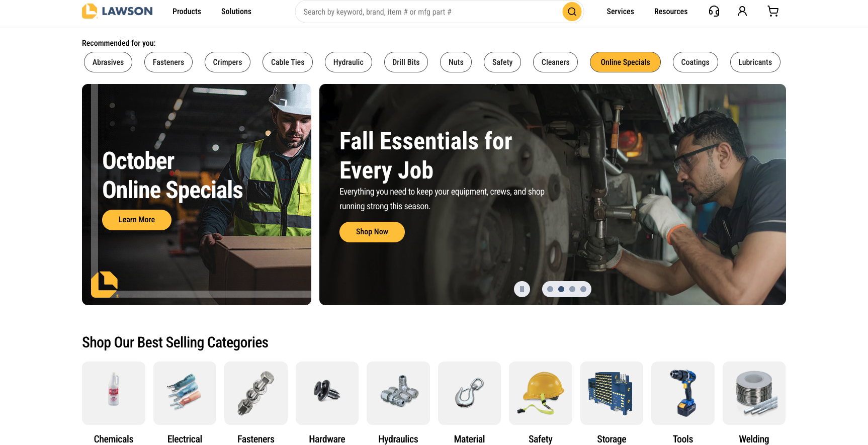Expand the Solutions menu

click(236, 12)
